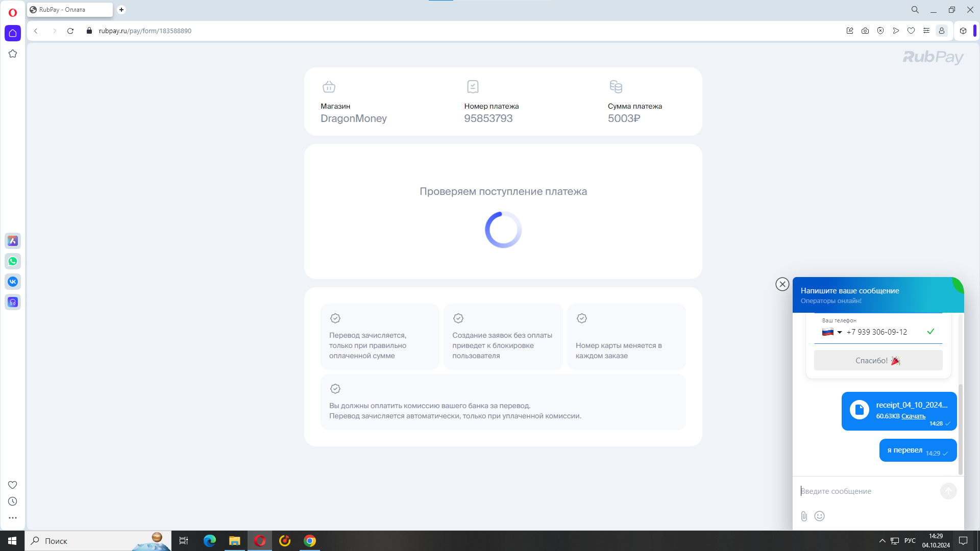Close the support chat widget

point(782,284)
